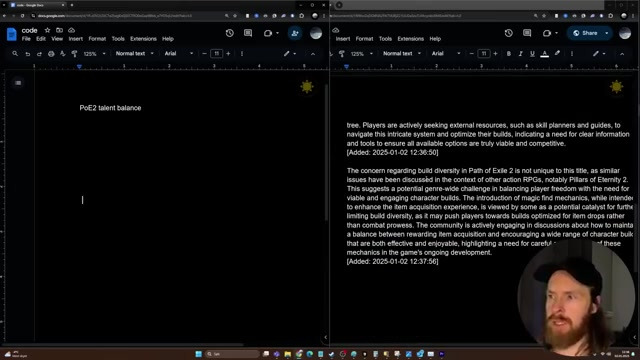Open zoom 125% dropdown in right window
The width and height of the screenshot is (640, 360).
pyautogui.click(x=362, y=53)
